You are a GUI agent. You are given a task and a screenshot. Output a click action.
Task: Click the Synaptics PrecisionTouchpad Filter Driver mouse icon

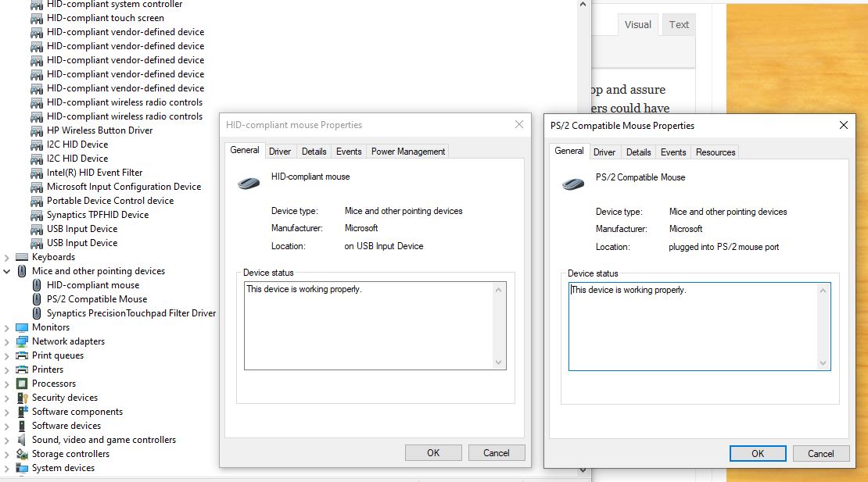[37, 313]
